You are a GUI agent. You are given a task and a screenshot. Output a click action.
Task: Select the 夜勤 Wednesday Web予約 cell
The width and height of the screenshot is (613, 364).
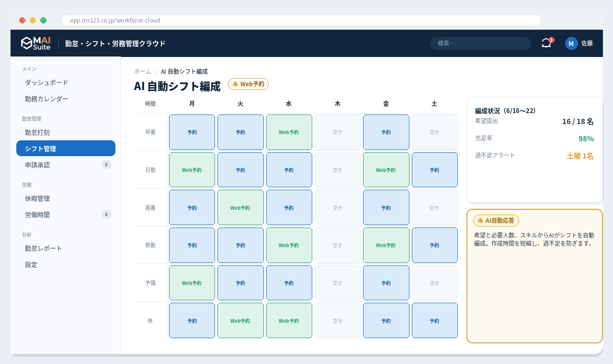[x=289, y=245]
